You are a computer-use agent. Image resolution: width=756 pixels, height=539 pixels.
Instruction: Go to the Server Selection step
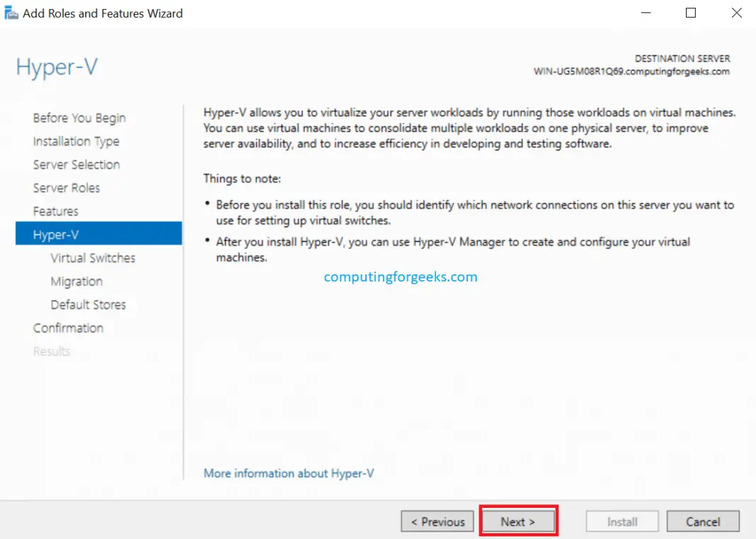tap(76, 164)
